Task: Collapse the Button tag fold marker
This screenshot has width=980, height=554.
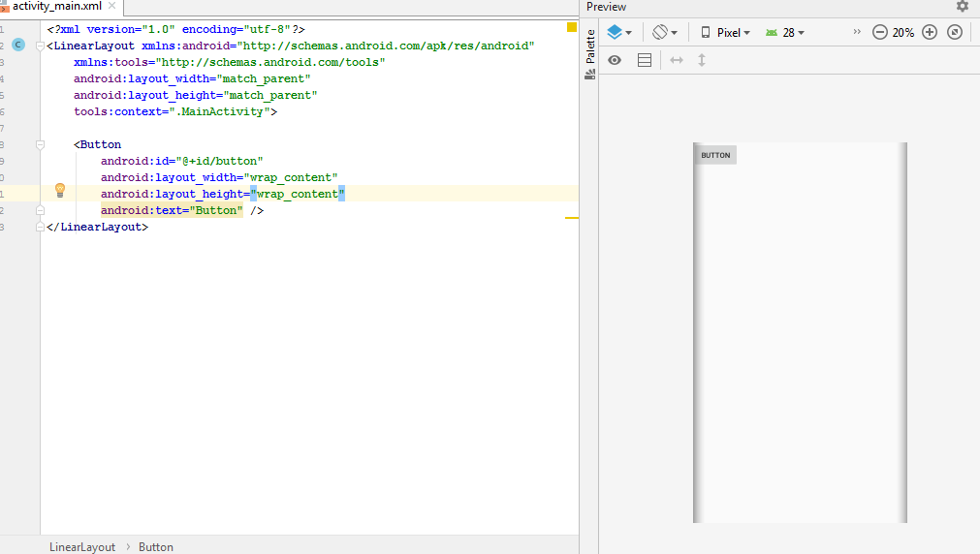Action: point(40,144)
